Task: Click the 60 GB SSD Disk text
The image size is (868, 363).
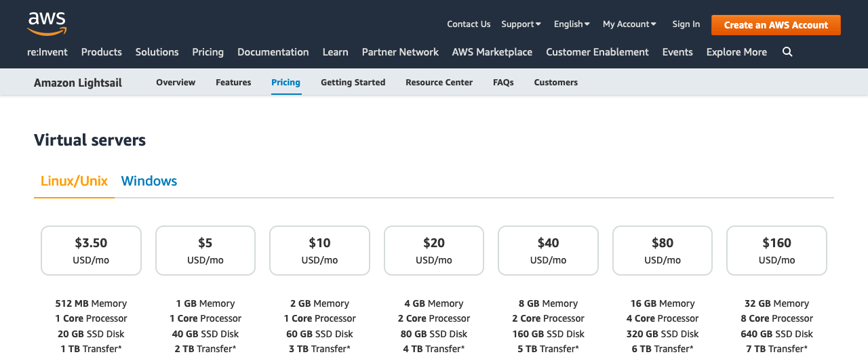Action: point(319,334)
